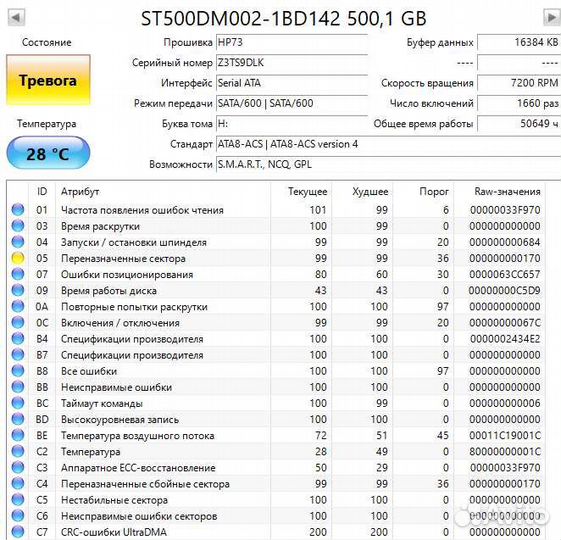
Task: Click the blue status icon for attribute BC
Action: point(18,403)
